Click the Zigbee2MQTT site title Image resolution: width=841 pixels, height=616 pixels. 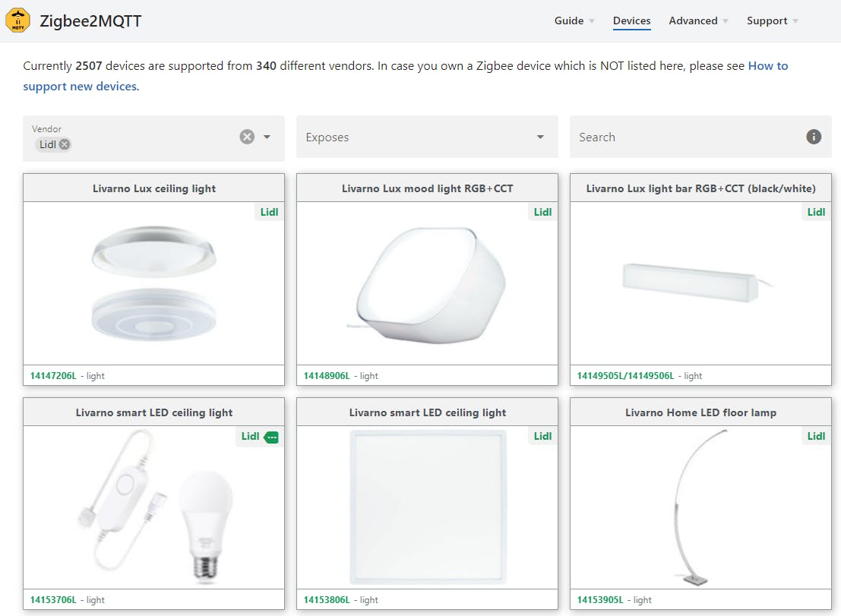[x=90, y=21]
